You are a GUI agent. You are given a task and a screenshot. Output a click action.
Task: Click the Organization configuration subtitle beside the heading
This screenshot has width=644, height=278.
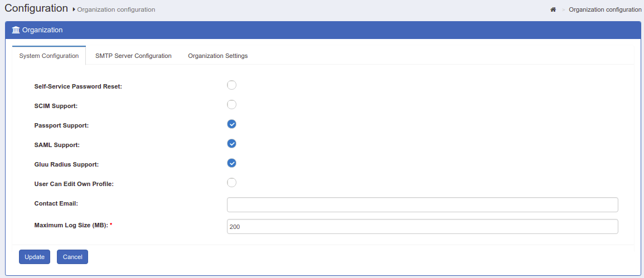tap(116, 9)
